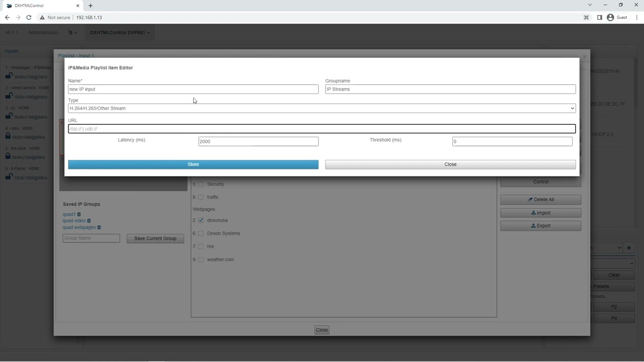Delete saved group quad1 via trash icon

click(79, 214)
